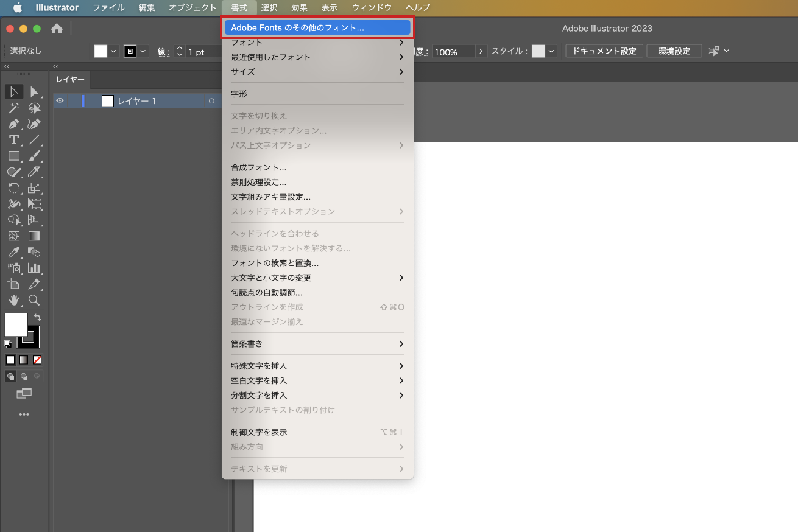Select the Magic Wand tool
798x532 pixels.
click(13, 108)
